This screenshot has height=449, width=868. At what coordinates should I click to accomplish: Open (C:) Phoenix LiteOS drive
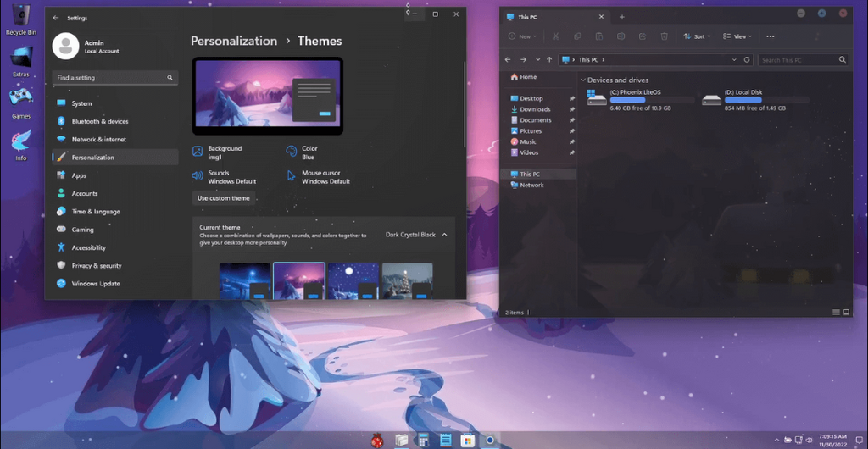pos(641,100)
